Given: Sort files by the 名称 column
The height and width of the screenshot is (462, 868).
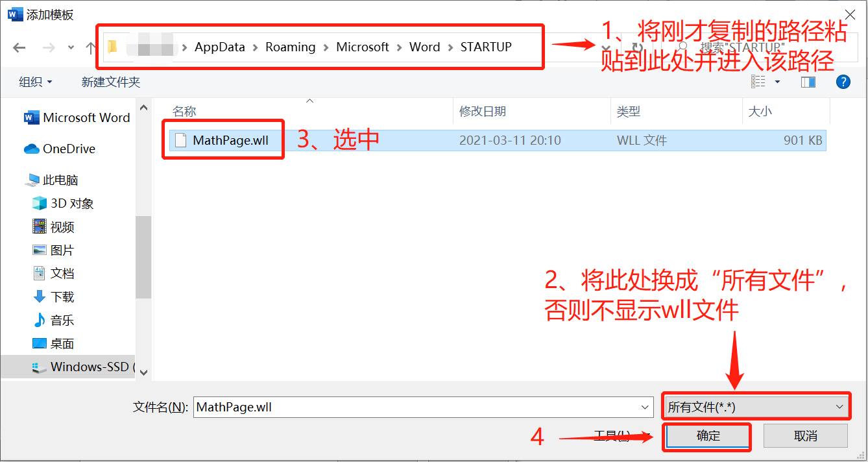Looking at the screenshot, I should click(184, 111).
